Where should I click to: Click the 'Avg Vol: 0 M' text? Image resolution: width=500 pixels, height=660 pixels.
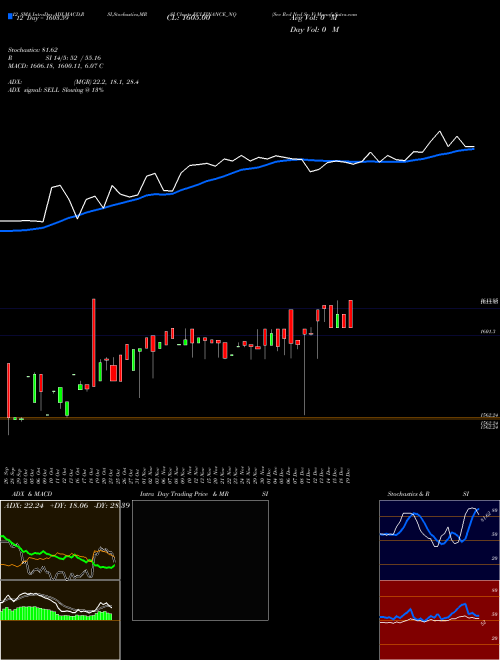314,19
